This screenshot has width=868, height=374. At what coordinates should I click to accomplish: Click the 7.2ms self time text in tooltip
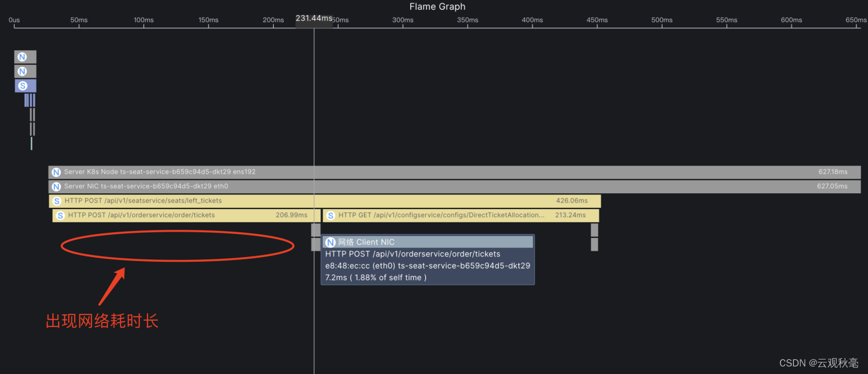click(x=376, y=277)
